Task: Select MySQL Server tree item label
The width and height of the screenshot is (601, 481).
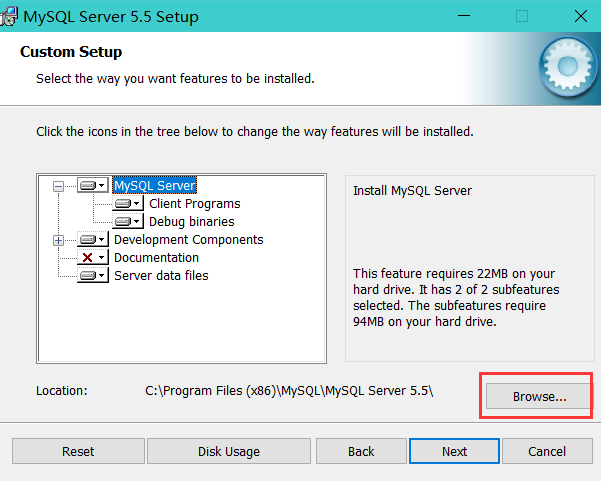Action: [154, 186]
